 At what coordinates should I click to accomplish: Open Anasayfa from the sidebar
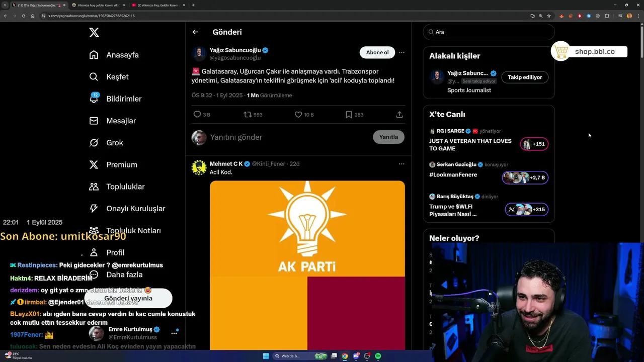point(114,55)
